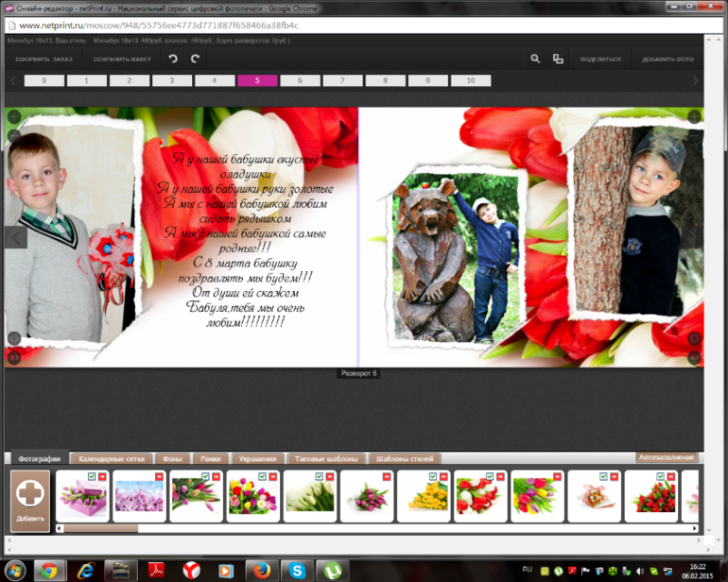Toggle checkbox on the yellow flowers thumbnail
The width and height of the screenshot is (728, 582).
432,477
